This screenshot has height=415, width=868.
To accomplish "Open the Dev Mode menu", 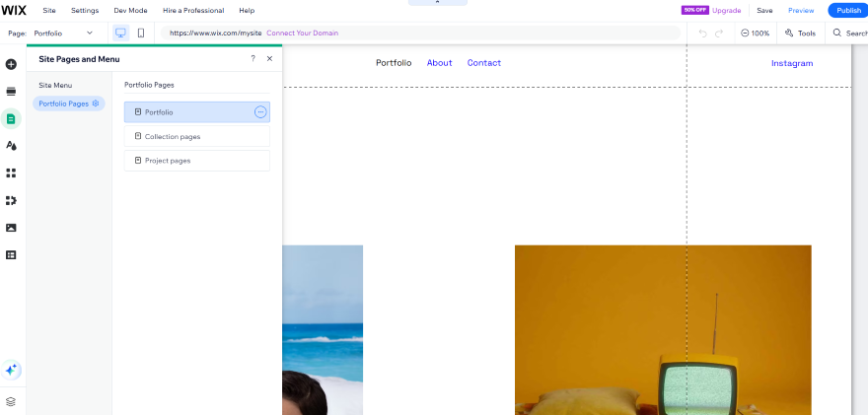I will tap(130, 11).
